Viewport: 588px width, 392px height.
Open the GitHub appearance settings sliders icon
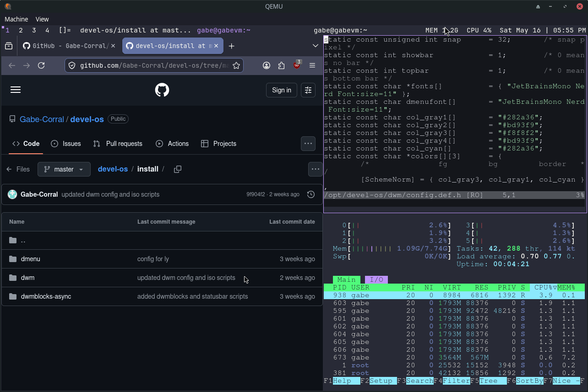coord(308,90)
